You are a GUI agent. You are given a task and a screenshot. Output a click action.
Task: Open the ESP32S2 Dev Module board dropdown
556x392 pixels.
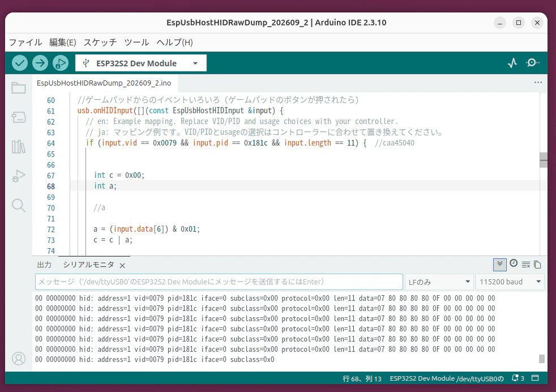(x=141, y=63)
